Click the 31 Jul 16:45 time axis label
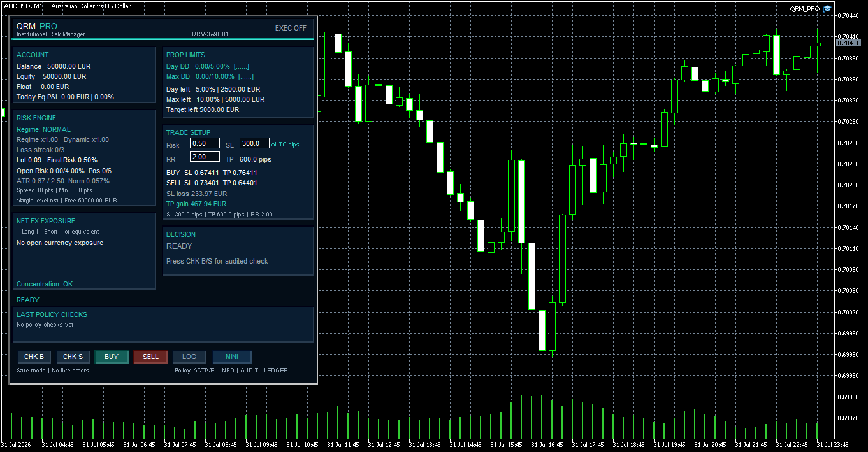Image resolution: width=868 pixels, height=452 pixels. (x=548, y=444)
